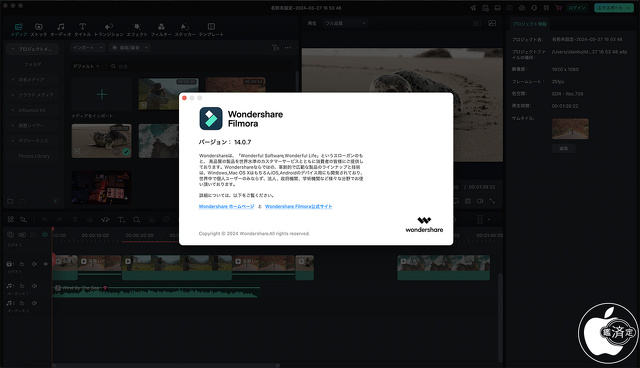Screen dimensions: 640x368
Task: Click the 00:00:10:00 mark on timeline ruler
Action: pyautogui.click(x=95, y=235)
